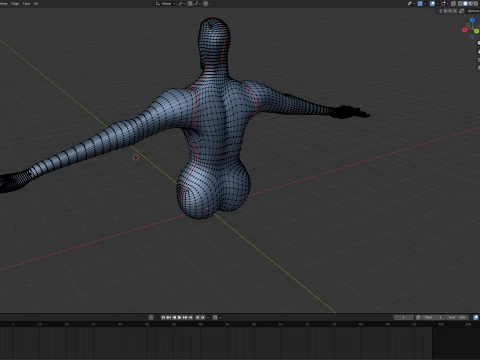480x360 pixels.
Task: Click frame 90 on the timeline ruler
Action: click(387, 324)
